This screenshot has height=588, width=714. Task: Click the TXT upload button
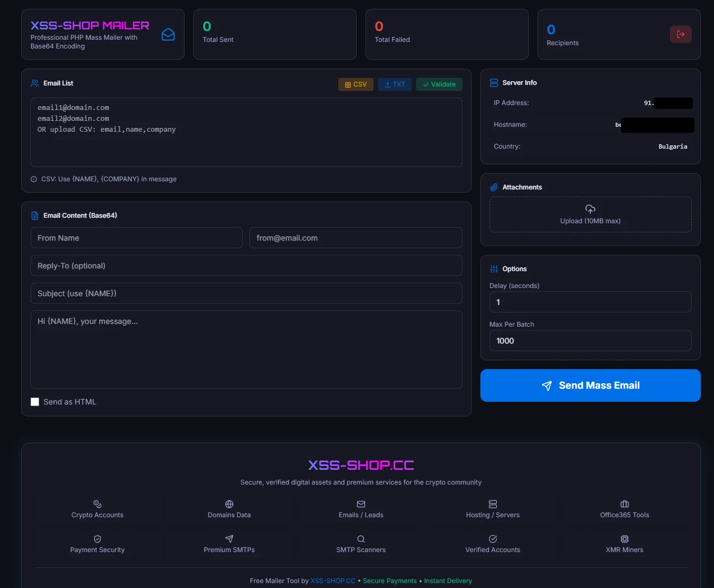click(x=394, y=84)
